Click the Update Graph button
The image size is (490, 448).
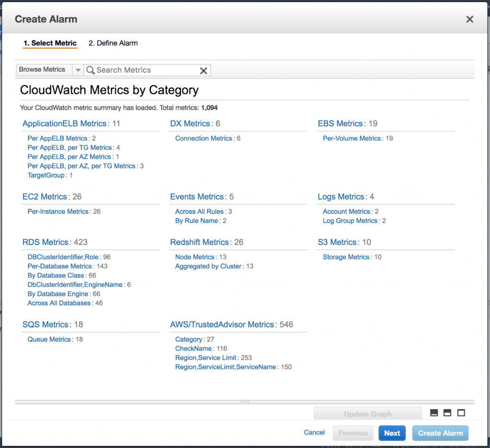[368, 414]
